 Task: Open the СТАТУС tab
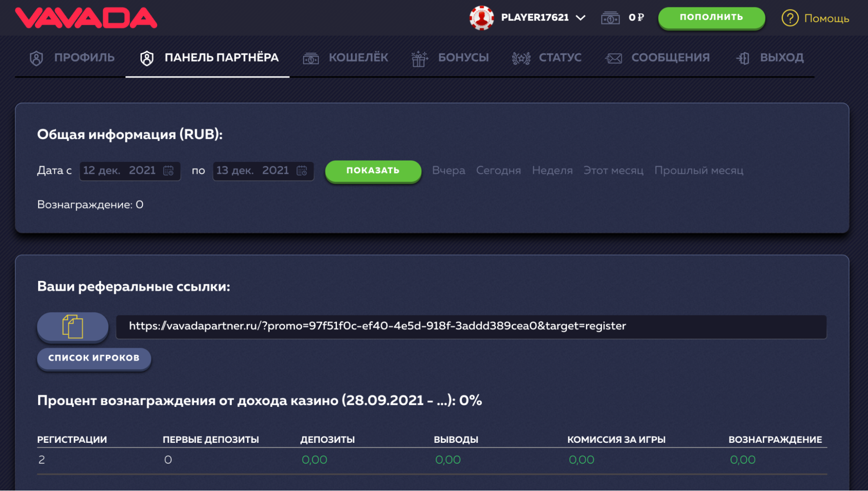560,57
